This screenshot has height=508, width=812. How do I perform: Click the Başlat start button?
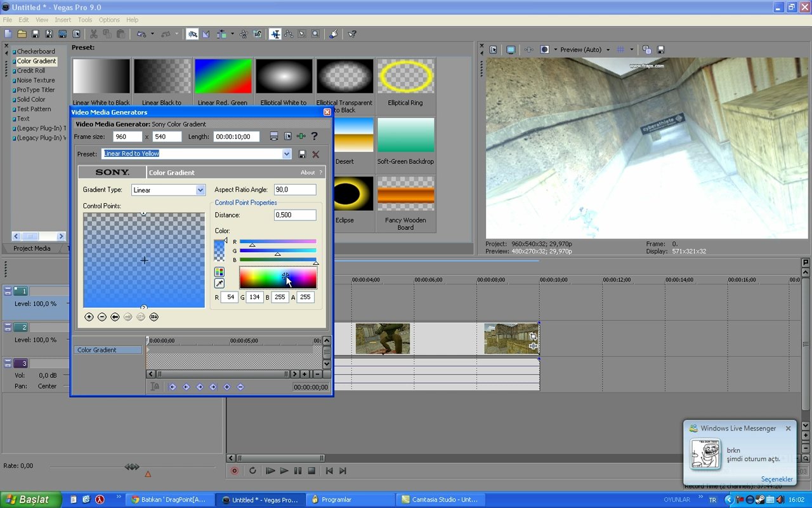pyautogui.click(x=30, y=499)
